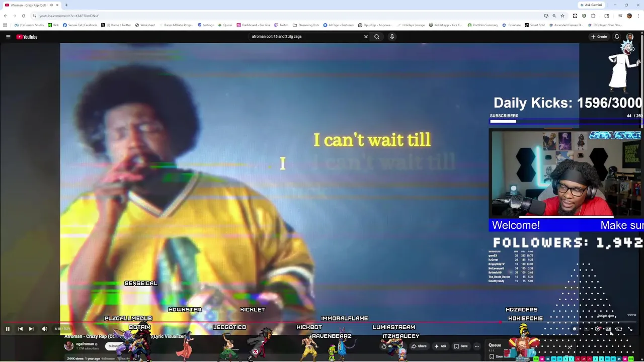Open the Create menu button
The width and height of the screenshot is (644, 362).
coord(599,37)
